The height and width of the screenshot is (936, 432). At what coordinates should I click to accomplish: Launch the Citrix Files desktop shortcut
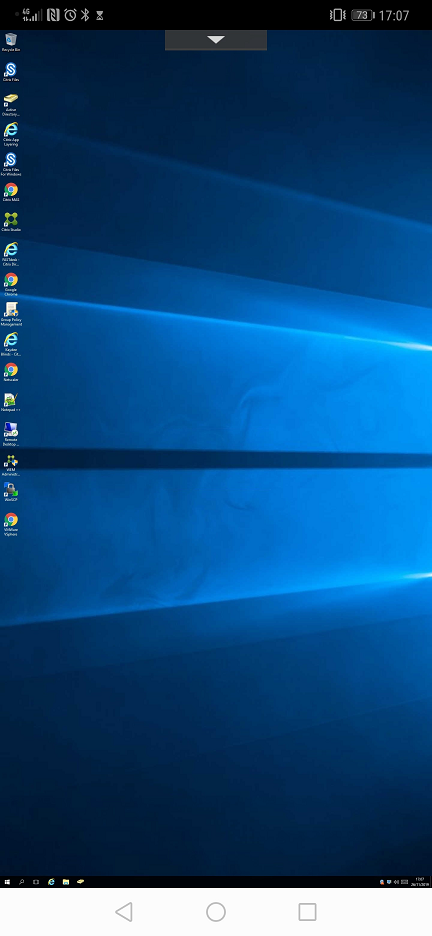[11, 72]
